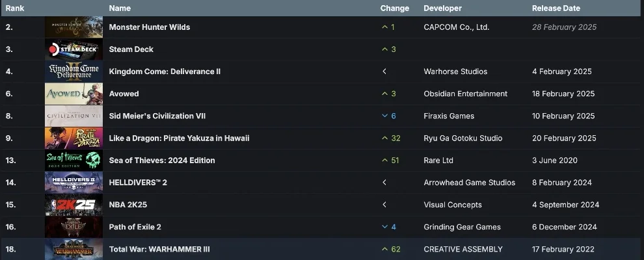This screenshot has height=260, width=644.
Task: Open the Pirate Yakuza thumbnail image
Action: (74, 138)
